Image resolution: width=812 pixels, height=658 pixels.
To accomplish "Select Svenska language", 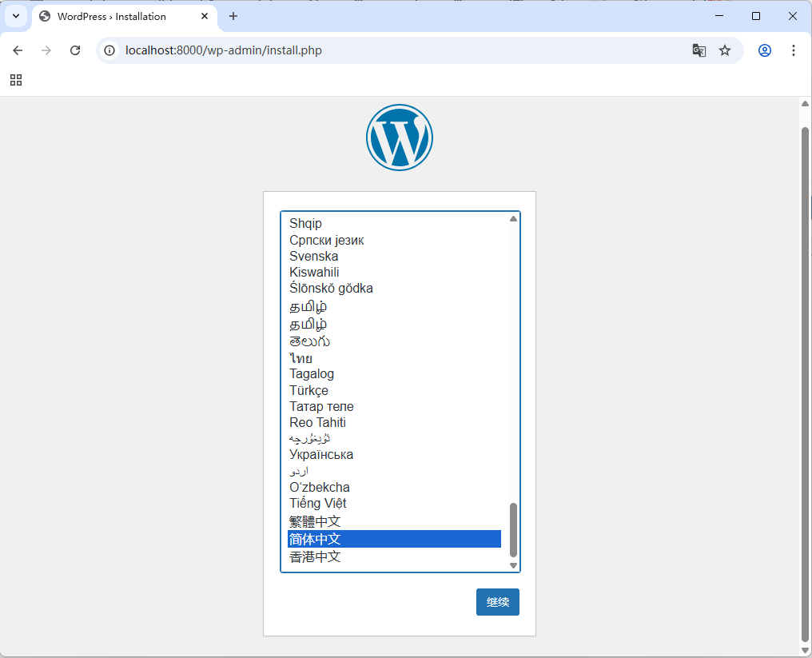I will coord(394,256).
